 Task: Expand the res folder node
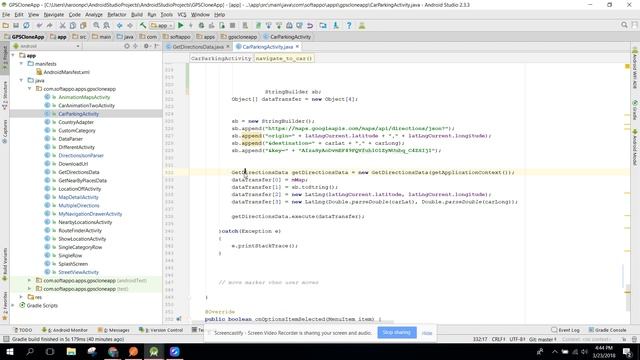tap(21, 297)
